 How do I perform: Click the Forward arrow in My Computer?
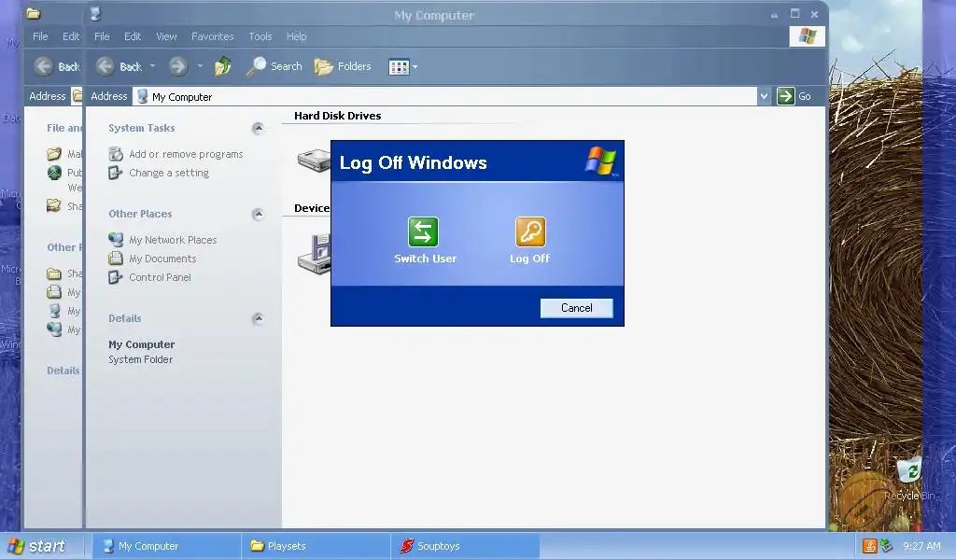[x=178, y=66]
